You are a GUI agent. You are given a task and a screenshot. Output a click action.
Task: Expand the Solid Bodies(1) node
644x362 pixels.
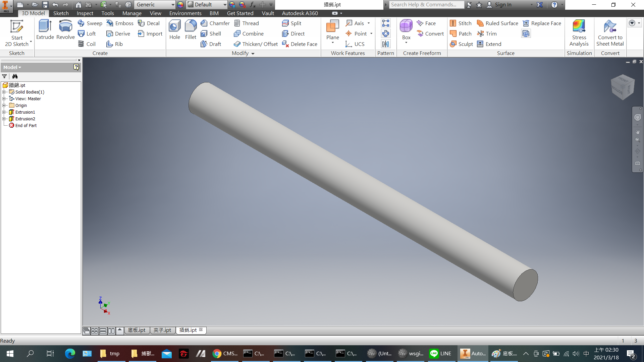coord(4,92)
